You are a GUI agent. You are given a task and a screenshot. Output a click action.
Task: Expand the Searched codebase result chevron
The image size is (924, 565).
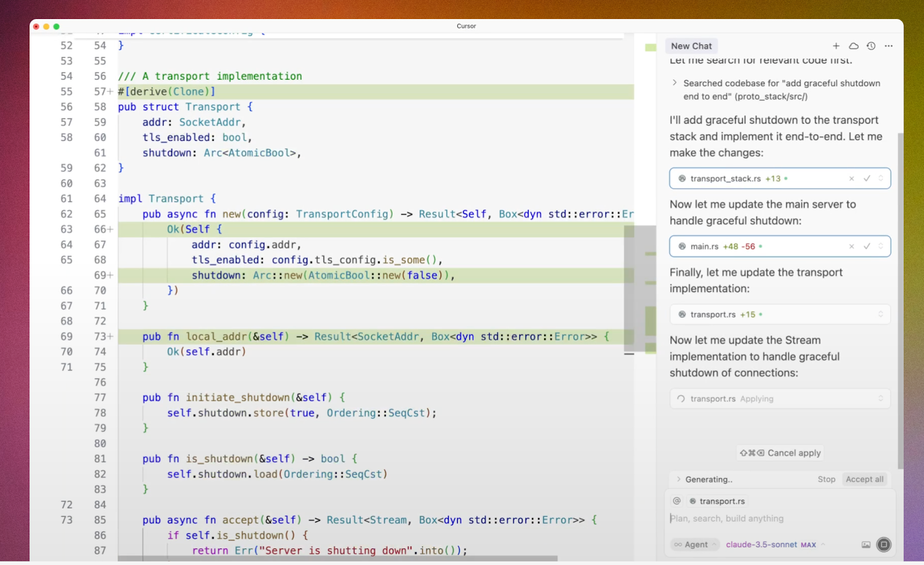[x=675, y=83]
